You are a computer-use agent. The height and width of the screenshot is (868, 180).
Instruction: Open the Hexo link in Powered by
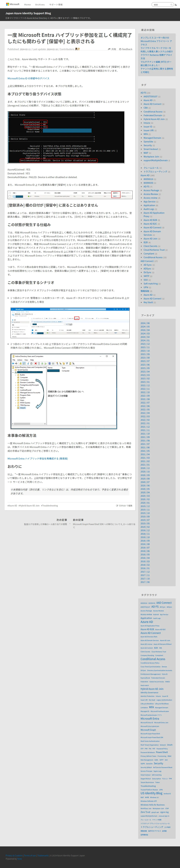coord(19,859)
